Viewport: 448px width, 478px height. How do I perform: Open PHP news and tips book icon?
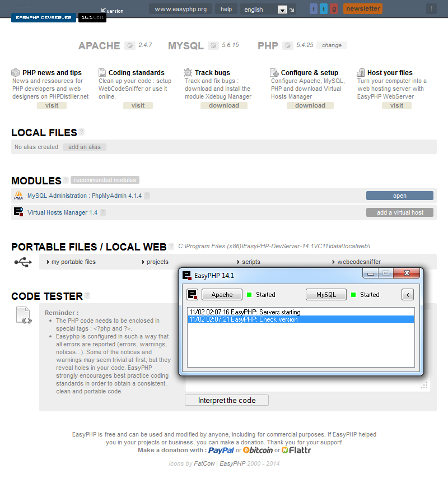15,72
